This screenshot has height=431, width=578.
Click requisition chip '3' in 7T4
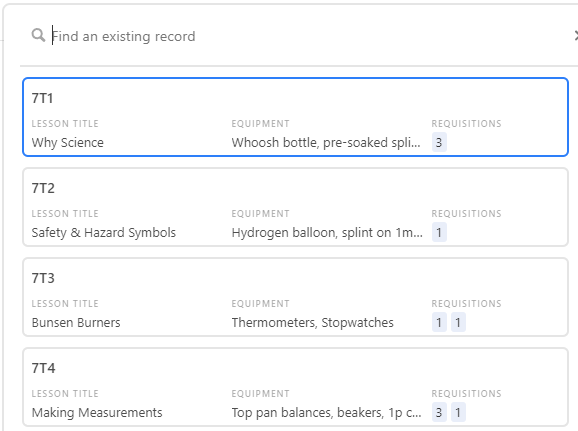439,412
